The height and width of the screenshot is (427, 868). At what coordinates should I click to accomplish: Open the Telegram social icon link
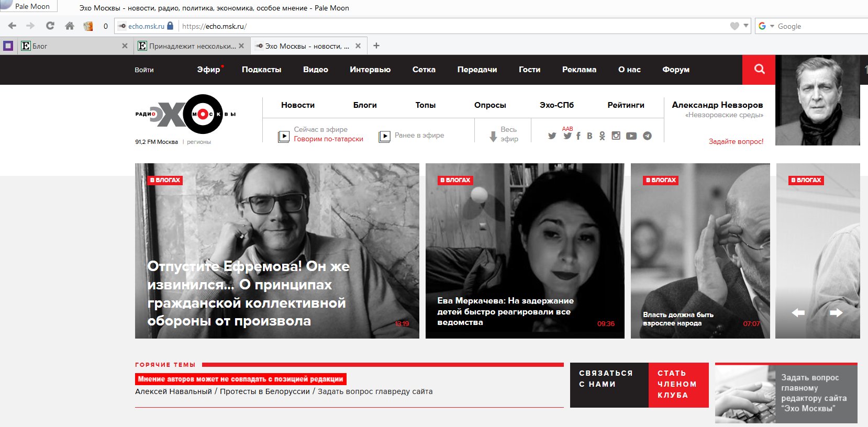coord(647,136)
